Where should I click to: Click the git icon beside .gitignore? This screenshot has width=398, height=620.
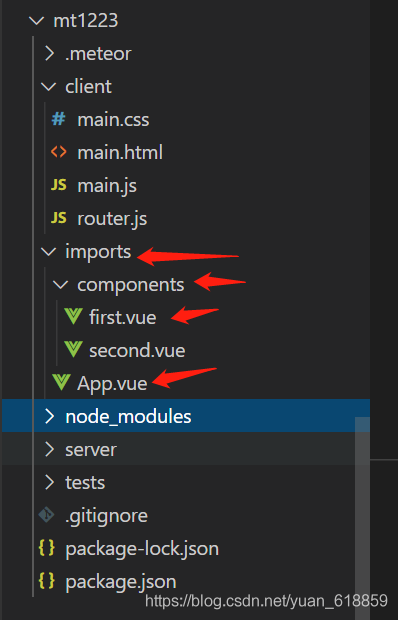pos(47,515)
